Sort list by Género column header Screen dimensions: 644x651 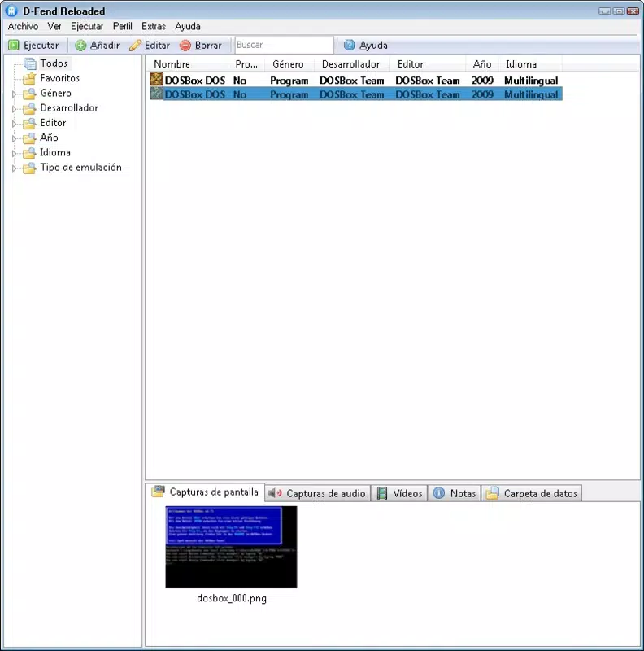(x=289, y=64)
